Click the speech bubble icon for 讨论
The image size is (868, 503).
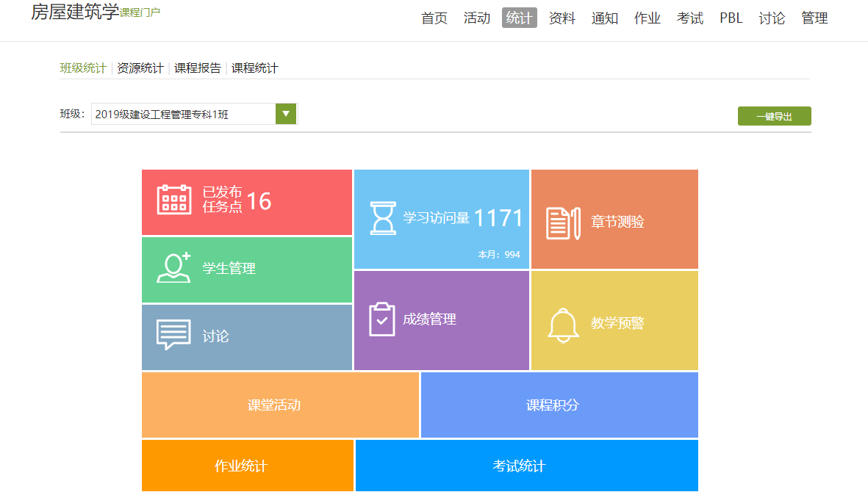174,336
